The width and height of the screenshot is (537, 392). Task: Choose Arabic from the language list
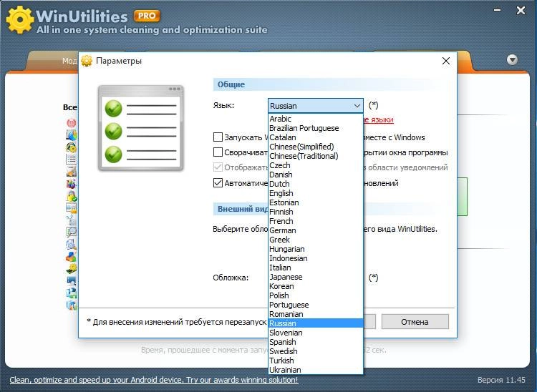coord(316,119)
